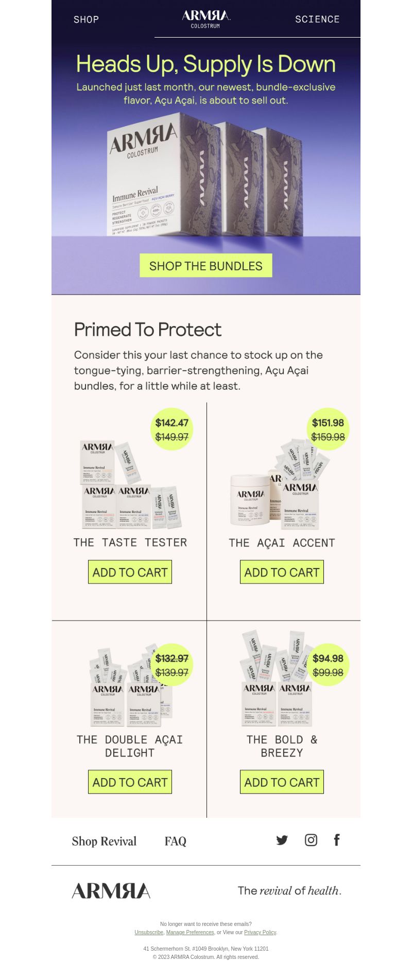Open the Shop Revival footer link

tap(104, 841)
